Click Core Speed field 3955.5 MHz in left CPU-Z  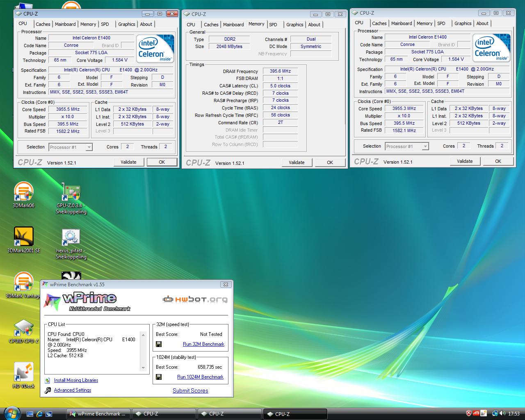[68, 110]
